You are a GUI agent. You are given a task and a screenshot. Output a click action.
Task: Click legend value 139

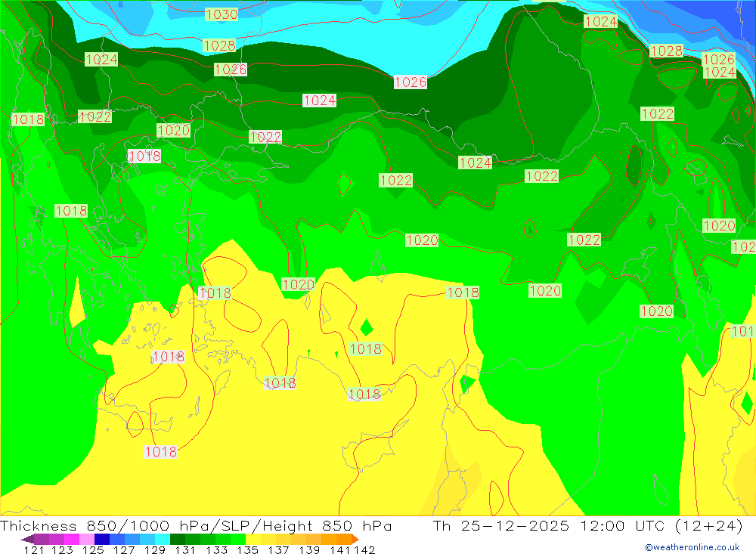(x=309, y=549)
